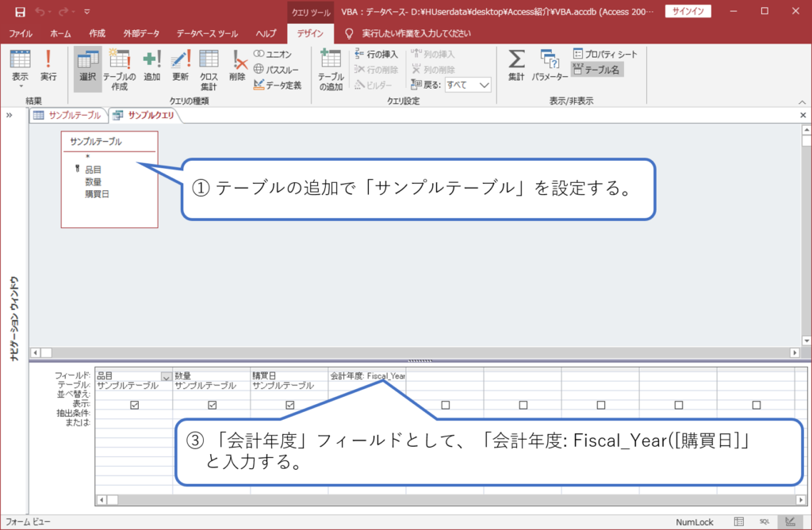This screenshot has width=812, height=530.
Task: Click the Save icon in quick access toolbar
Action: coord(20,11)
